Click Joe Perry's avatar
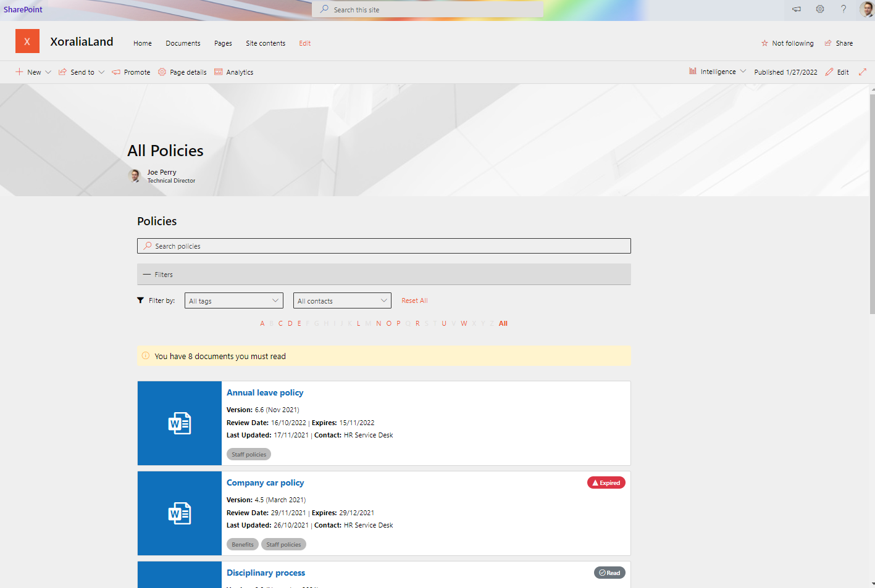This screenshot has width=875, height=588. coord(135,176)
